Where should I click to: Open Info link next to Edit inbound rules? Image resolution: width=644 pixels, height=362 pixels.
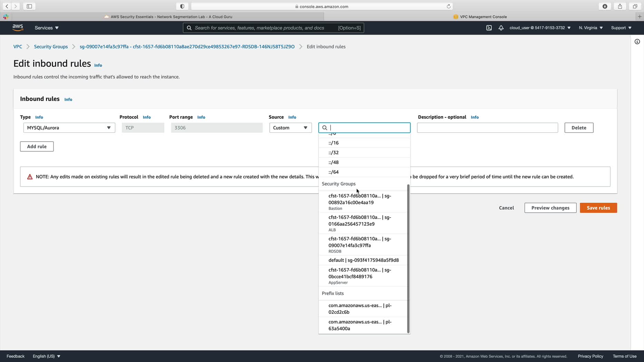point(98,65)
